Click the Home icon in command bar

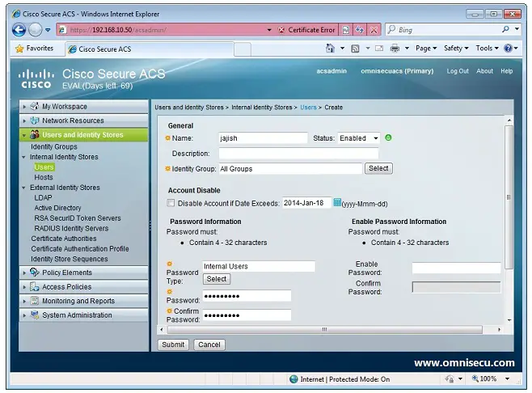click(x=330, y=49)
